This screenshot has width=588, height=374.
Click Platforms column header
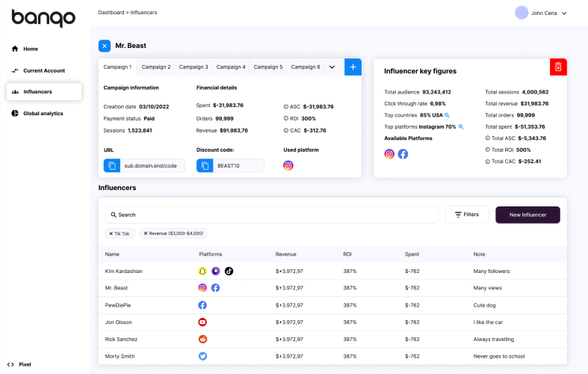[211, 254]
